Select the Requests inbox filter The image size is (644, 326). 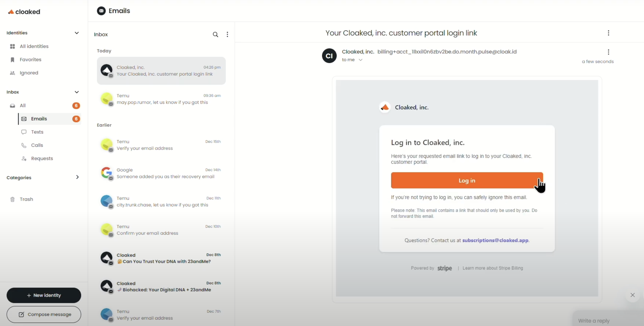[x=50, y=158]
